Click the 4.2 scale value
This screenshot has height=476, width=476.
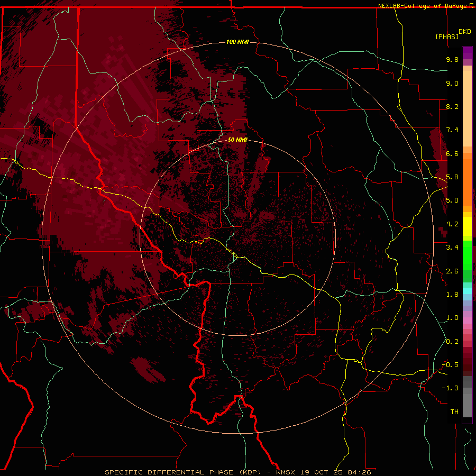pyautogui.click(x=452, y=224)
